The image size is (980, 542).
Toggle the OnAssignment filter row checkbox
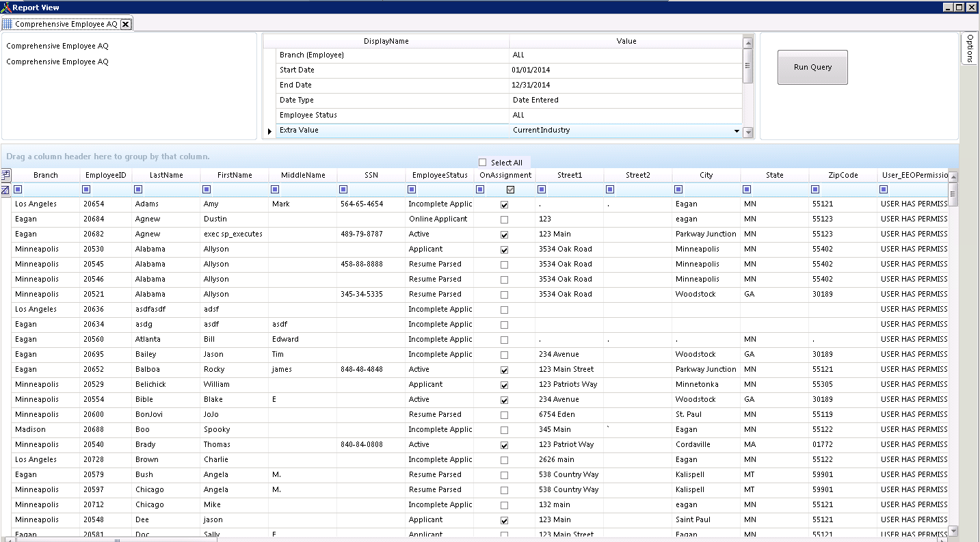(x=510, y=189)
